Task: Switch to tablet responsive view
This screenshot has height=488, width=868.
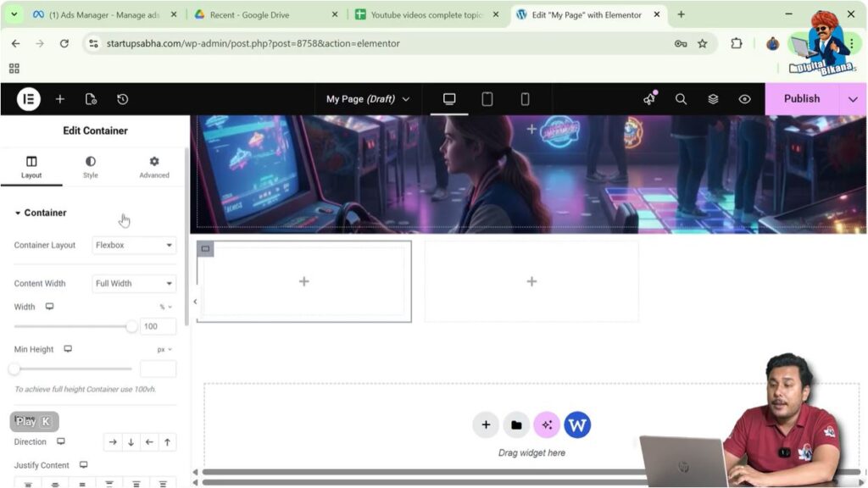Action: click(487, 99)
